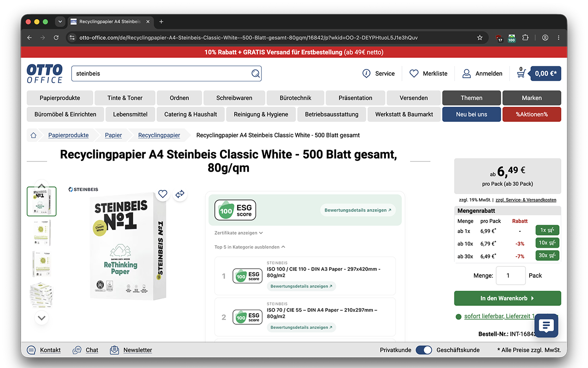Open the Service info page
Screen dimensions: 588x368
(379, 74)
